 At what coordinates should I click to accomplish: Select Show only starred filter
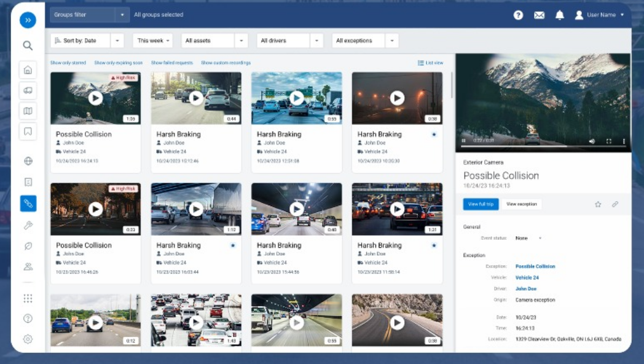68,63
